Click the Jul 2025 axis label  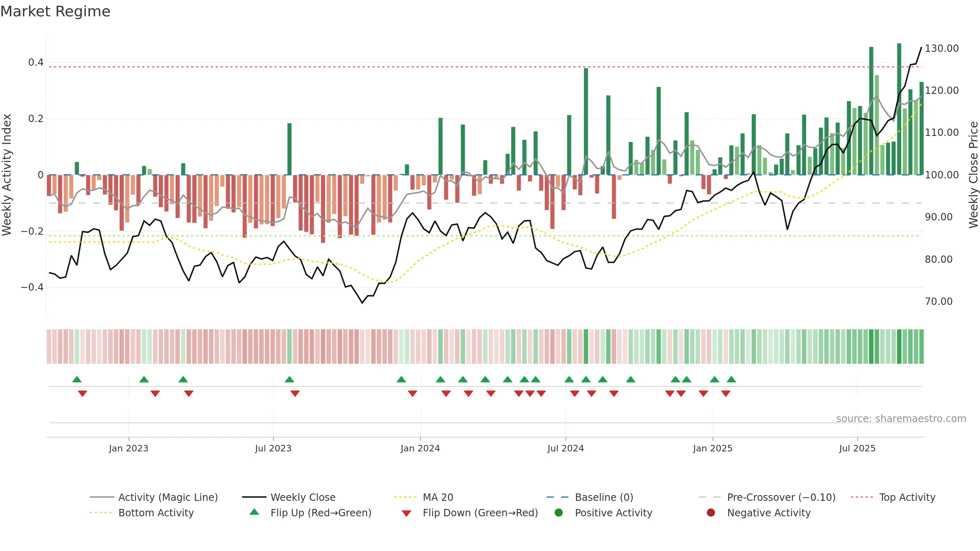[x=857, y=448]
